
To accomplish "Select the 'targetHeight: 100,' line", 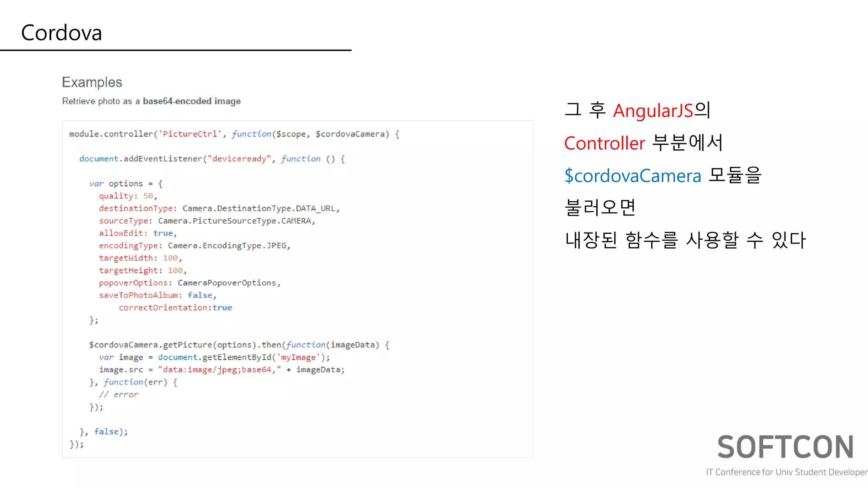I will click(143, 270).
